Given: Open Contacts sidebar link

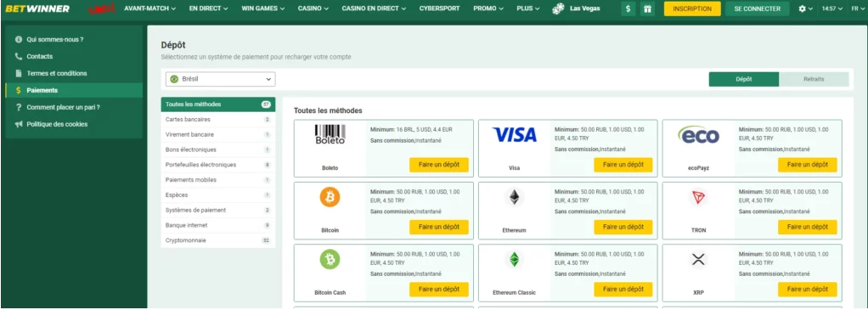Looking at the screenshot, I should 40,56.
